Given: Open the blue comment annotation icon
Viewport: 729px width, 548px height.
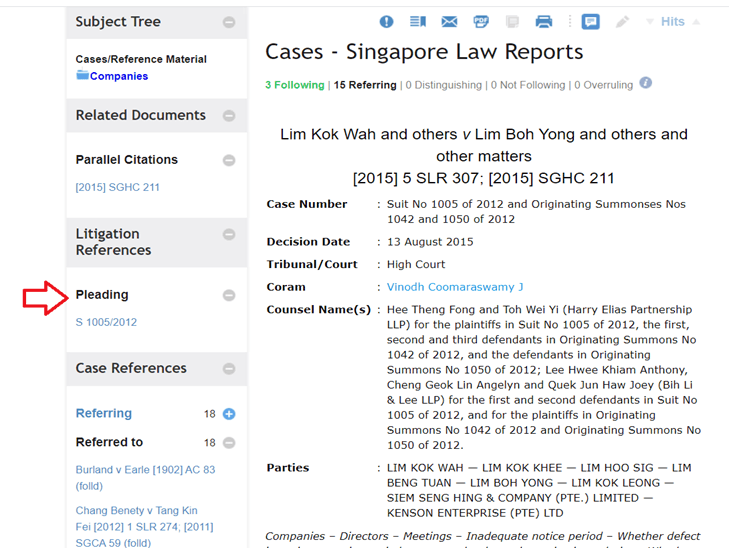Looking at the screenshot, I should pyautogui.click(x=590, y=21).
